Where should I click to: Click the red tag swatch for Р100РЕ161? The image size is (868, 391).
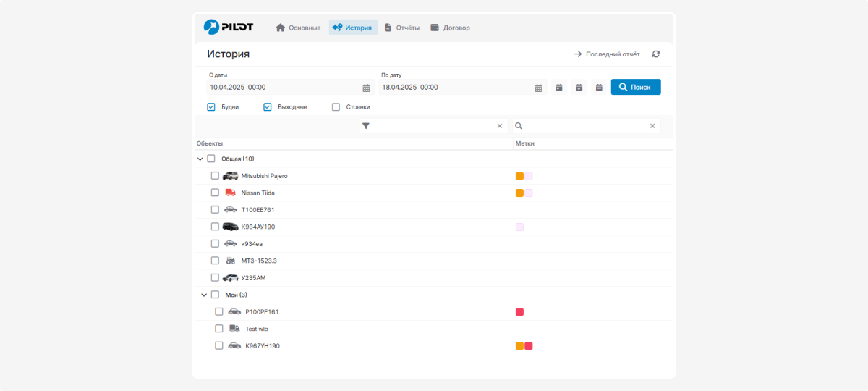click(x=519, y=312)
